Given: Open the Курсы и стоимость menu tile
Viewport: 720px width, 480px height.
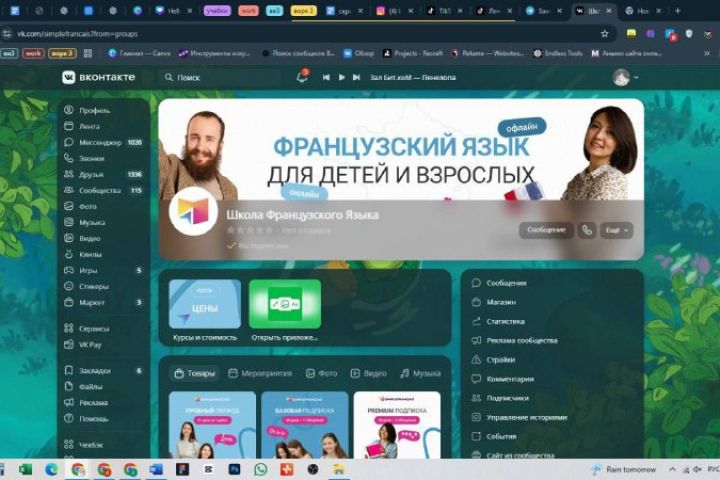Looking at the screenshot, I should point(205,310).
